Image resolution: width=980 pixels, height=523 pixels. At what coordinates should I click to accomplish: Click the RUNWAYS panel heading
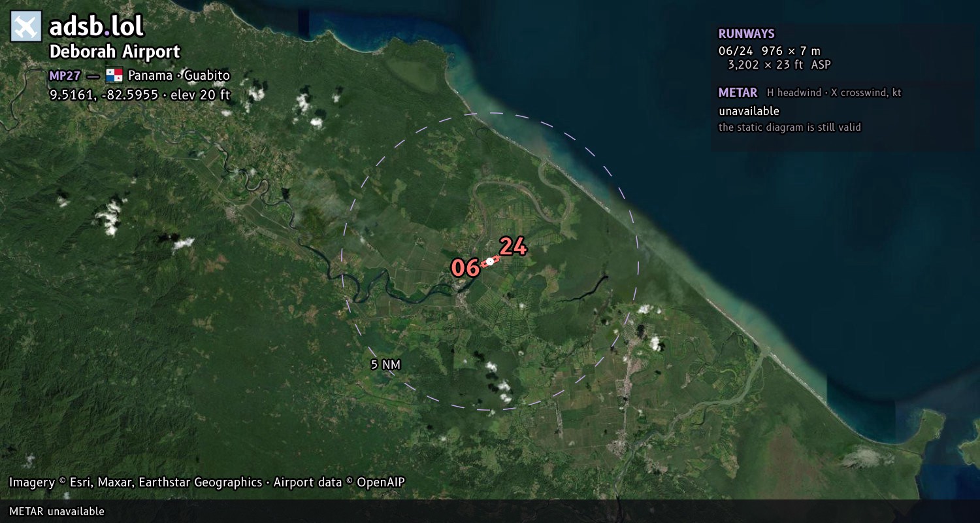point(746,34)
